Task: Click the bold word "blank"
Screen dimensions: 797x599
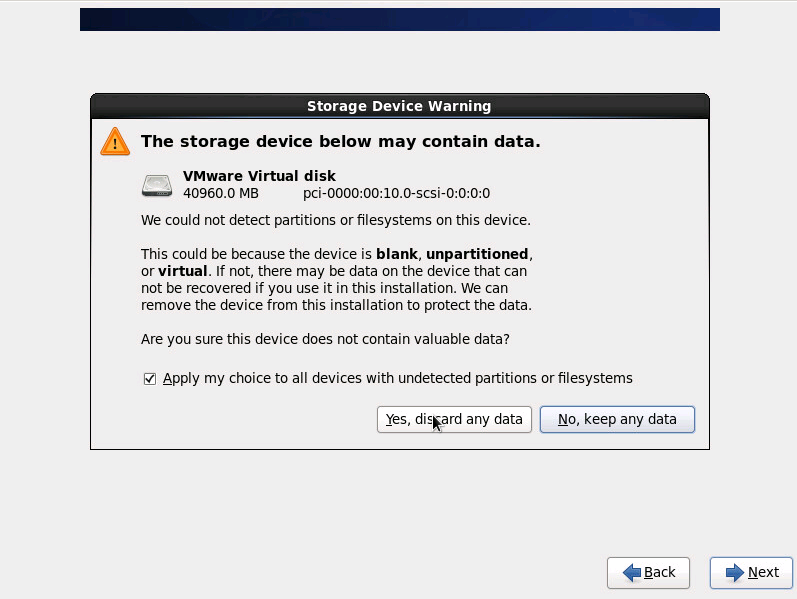Action: coord(397,254)
